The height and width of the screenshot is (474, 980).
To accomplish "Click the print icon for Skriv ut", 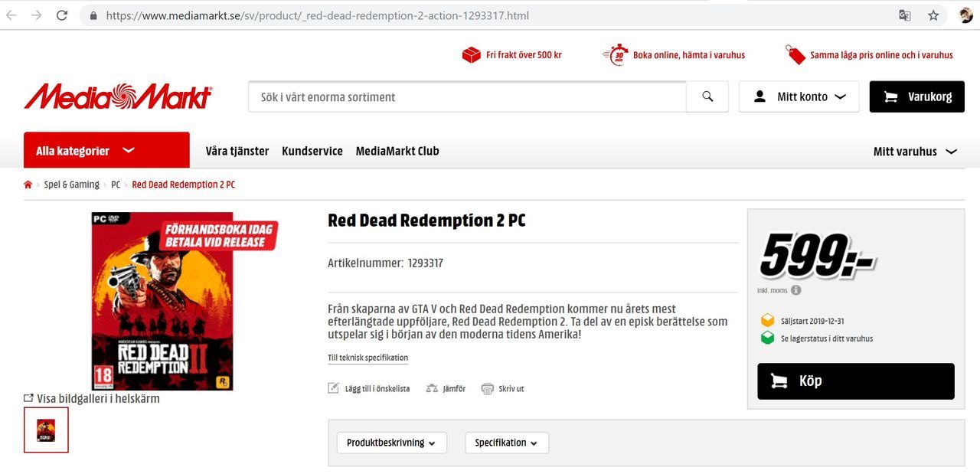I will 487,388.
